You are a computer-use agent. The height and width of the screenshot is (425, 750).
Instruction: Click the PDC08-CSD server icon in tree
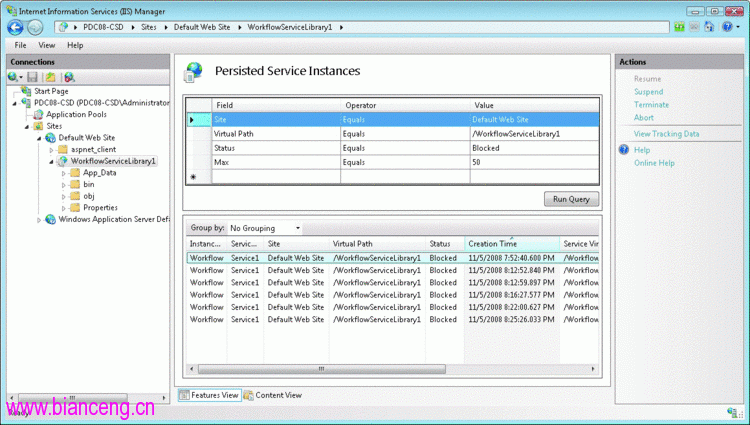26,103
